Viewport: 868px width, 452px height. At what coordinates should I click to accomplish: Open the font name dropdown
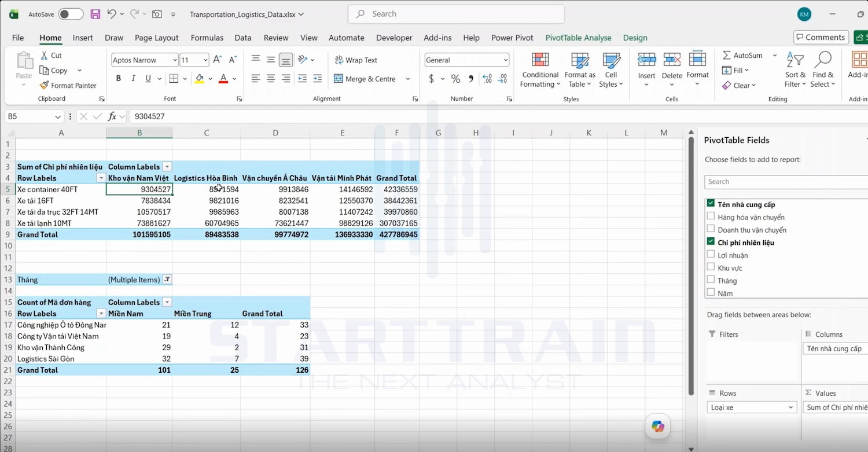pos(175,60)
